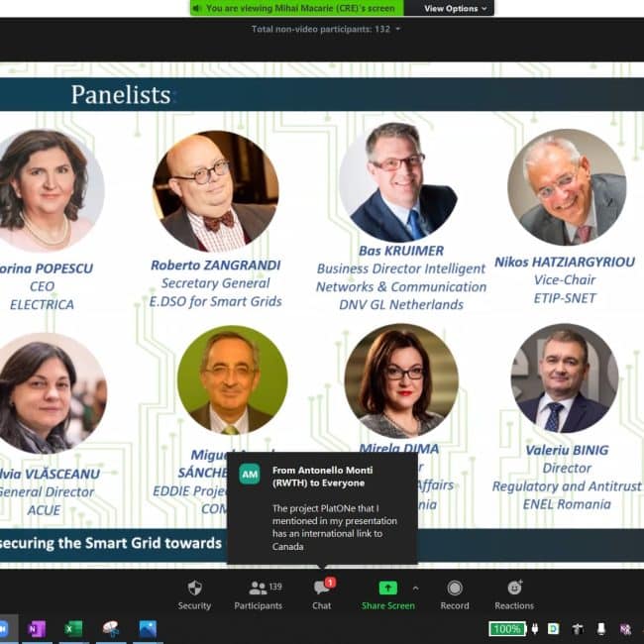Click the name Roberto ZANGRANDI

[x=216, y=266]
